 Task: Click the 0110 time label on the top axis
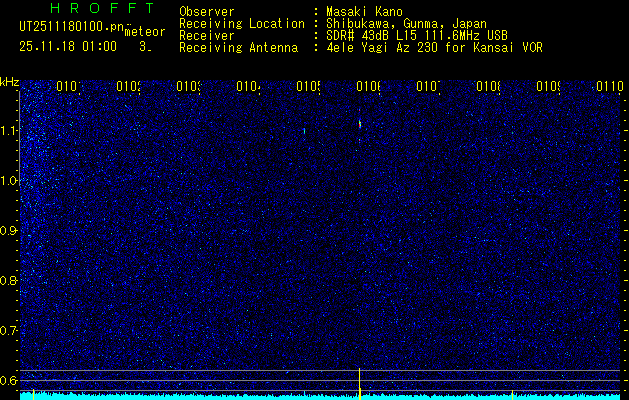[610, 86]
